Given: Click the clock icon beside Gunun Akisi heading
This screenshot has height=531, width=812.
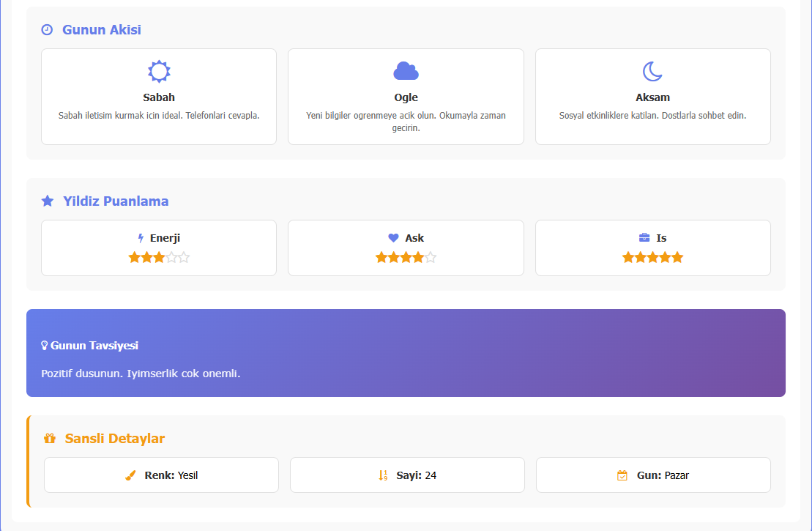Looking at the screenshot, I should [x=48, y=29].
